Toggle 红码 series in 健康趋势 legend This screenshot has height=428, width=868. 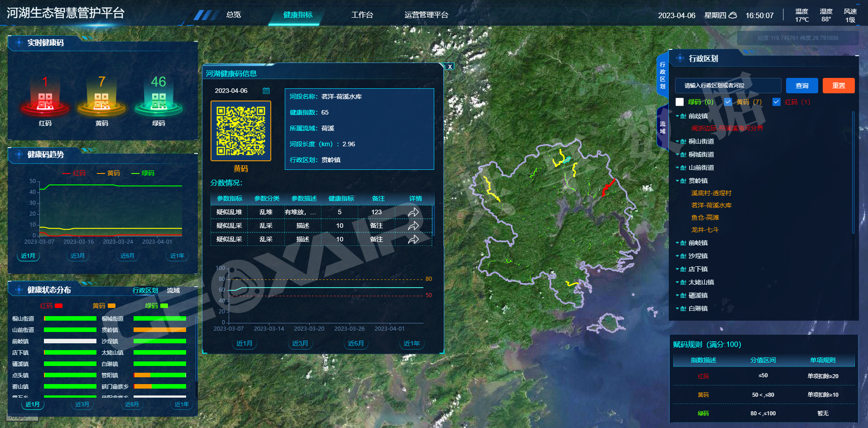[74, 173]
